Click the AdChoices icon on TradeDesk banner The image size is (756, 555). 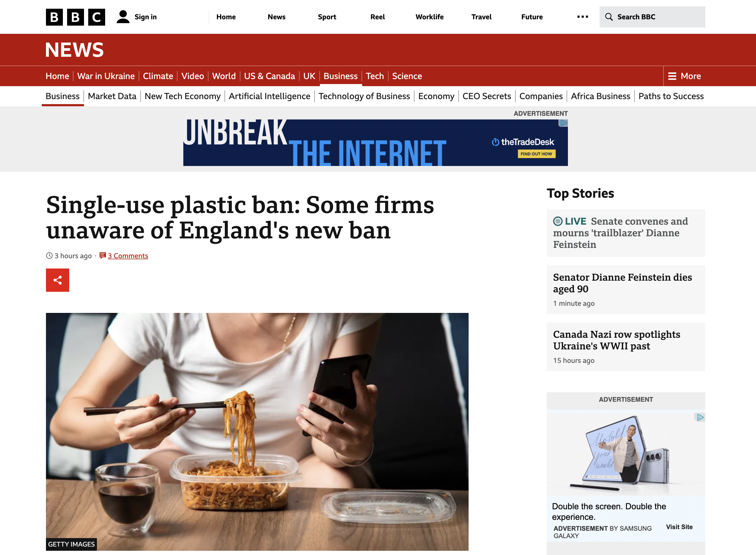coord(563,123)
